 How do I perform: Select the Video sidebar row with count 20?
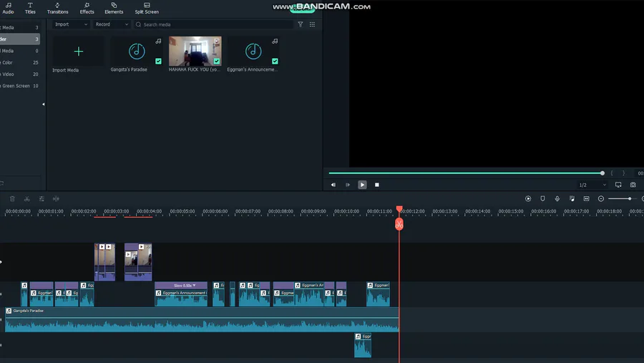pos(20,74)
